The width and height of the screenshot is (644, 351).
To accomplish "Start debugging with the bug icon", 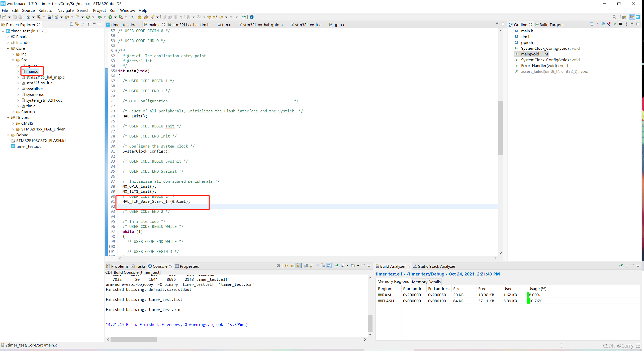I will (x=100, y=17).
